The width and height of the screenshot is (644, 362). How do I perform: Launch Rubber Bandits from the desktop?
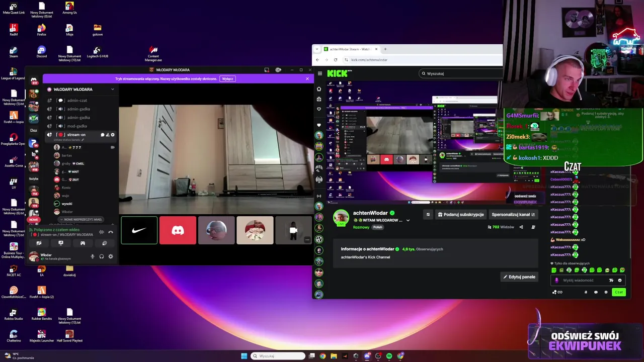click(x=41, y=314)
